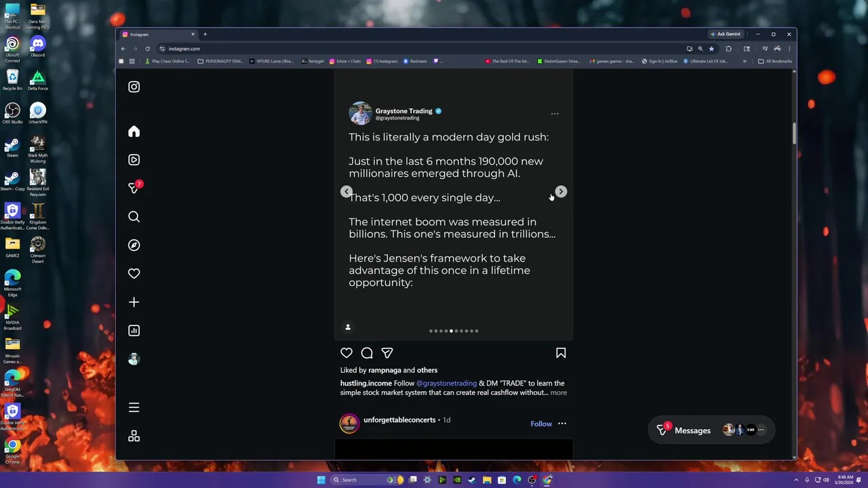Open Restream bookmark
This screenshot has height=488, width=868.
click(x=415, y=61)
